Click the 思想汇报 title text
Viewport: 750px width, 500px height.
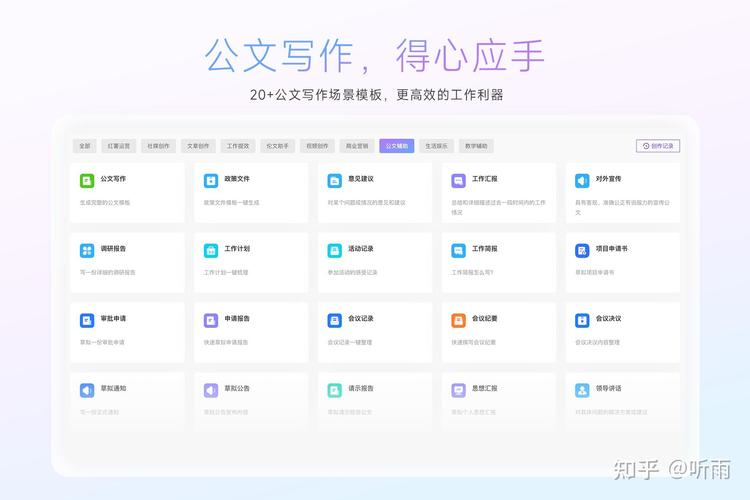point(485,389)
